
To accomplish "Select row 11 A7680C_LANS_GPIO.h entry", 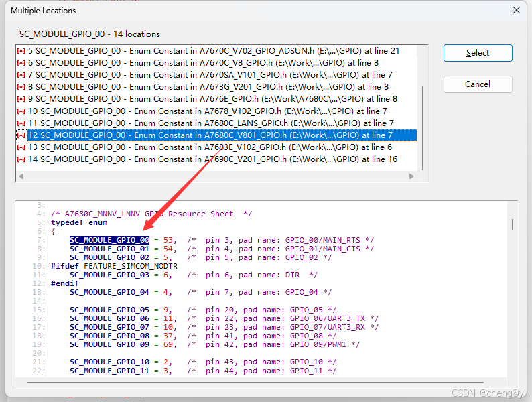I will click(x=216, y=123).
